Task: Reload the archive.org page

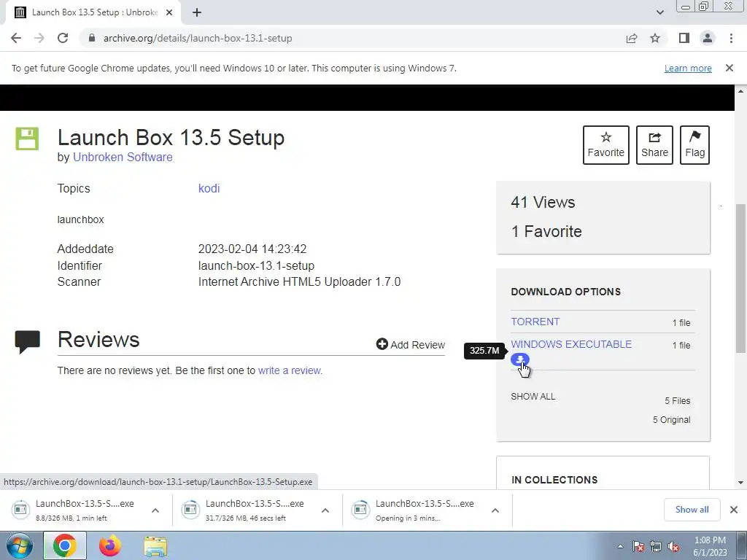Action: [63, 38]
